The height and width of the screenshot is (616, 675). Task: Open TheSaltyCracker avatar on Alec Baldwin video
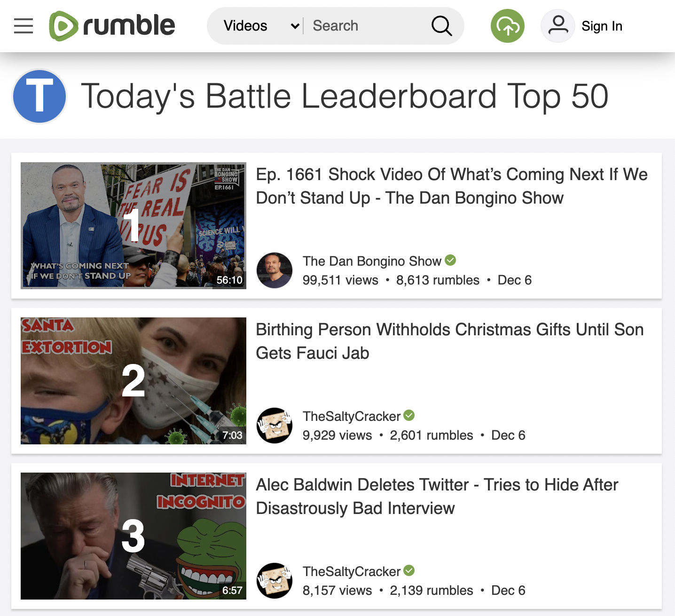(275, 581)
